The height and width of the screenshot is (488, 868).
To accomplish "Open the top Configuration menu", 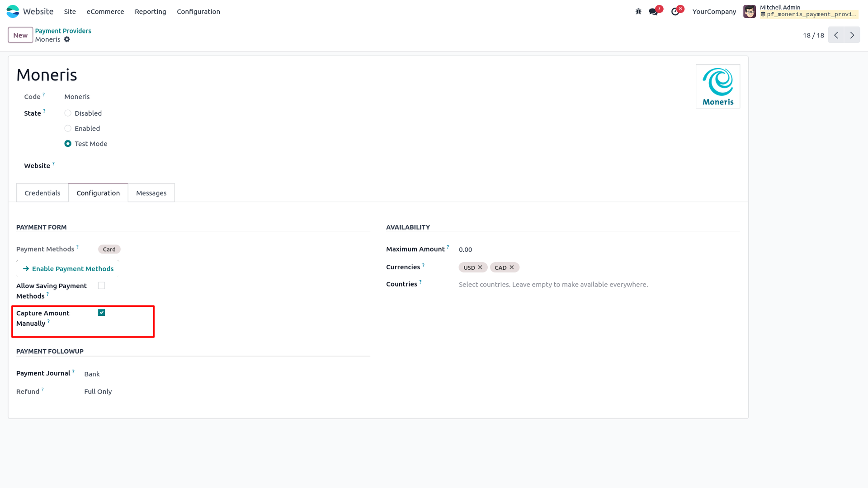I will pyautogui.click(x=198, y=12).
